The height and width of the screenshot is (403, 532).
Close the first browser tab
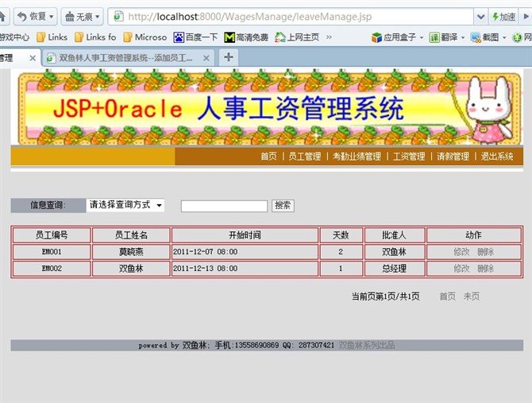pos(33,58)
